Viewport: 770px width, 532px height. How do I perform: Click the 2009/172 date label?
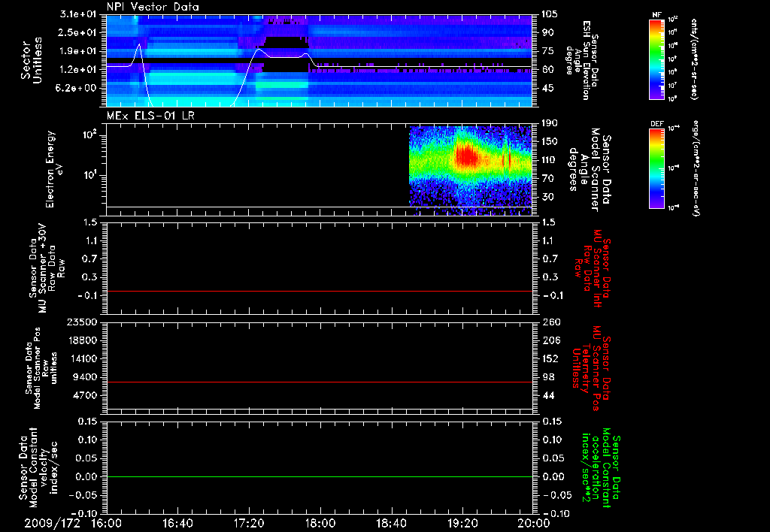pos(53,523)
